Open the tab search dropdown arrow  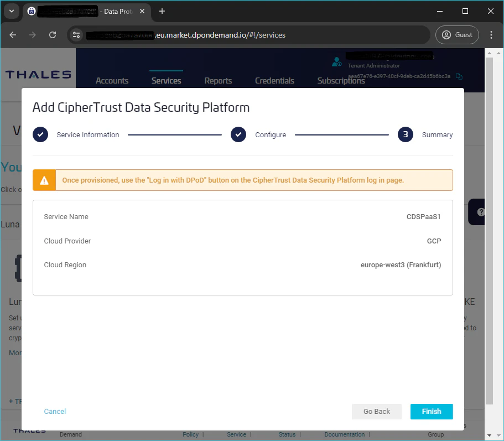coord(12,11)
